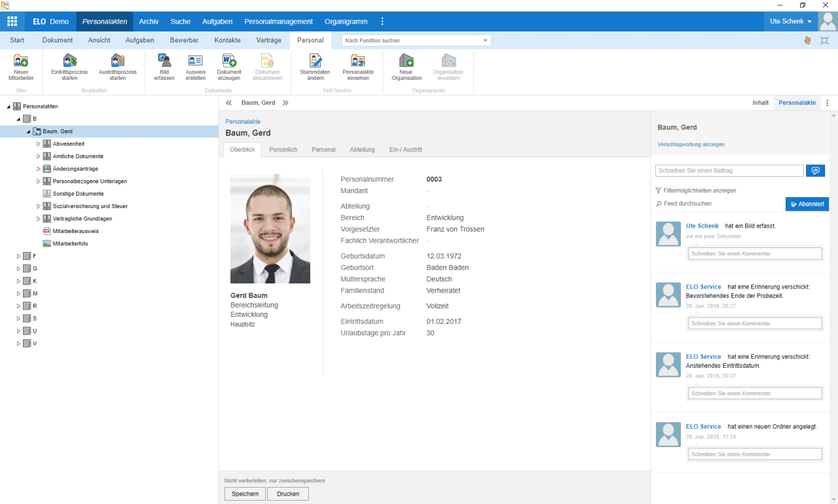Expand Personalbezogene Unterlagen folder
Image resolution: width=838 pixels, height=504 pixels.
(38, 181)
